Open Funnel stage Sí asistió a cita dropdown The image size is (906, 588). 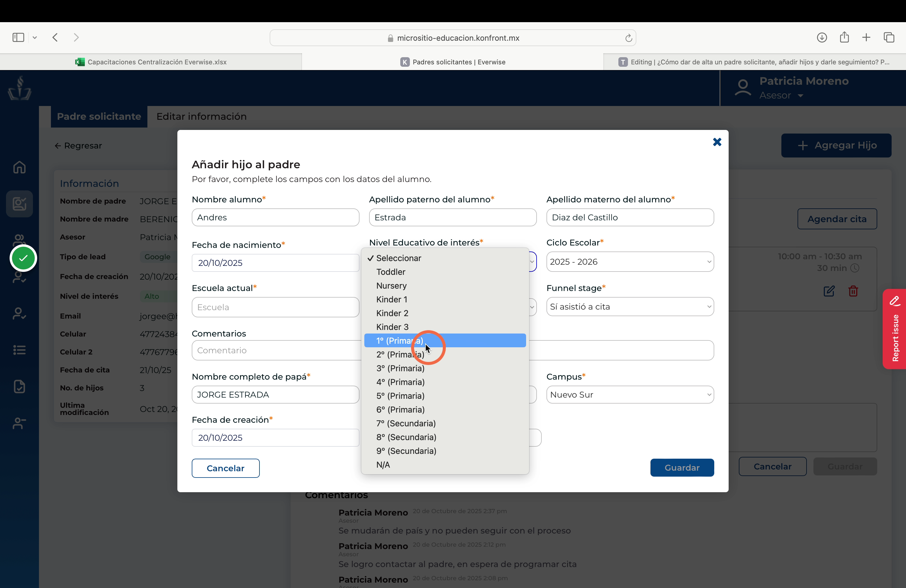coord(630,307)
